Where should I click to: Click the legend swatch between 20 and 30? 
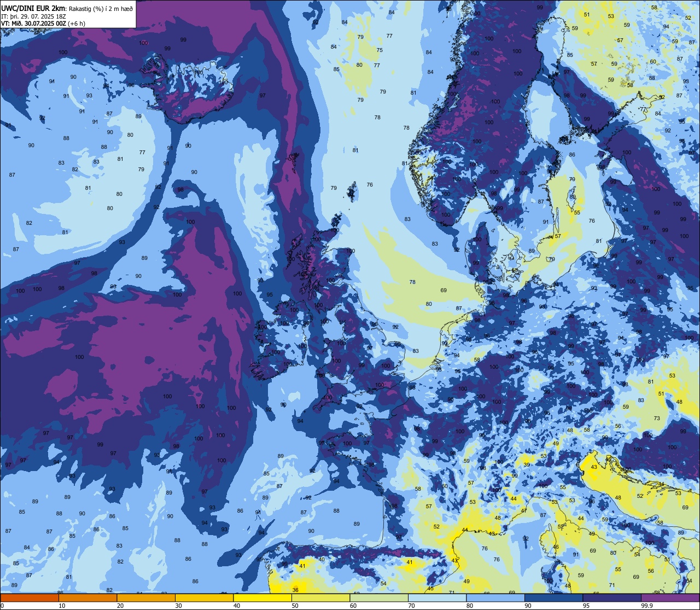click(x=146, y=598)
